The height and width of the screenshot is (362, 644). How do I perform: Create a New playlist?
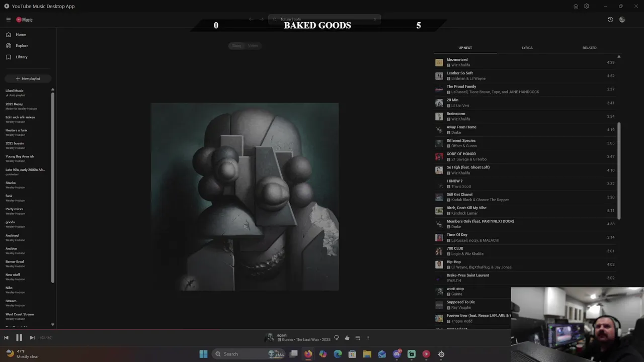28,78
